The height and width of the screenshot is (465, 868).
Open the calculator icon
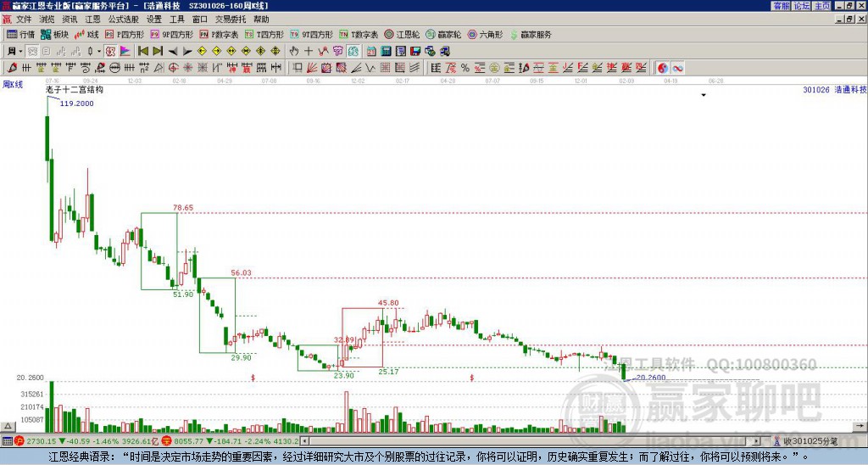[x=387, y=52]
